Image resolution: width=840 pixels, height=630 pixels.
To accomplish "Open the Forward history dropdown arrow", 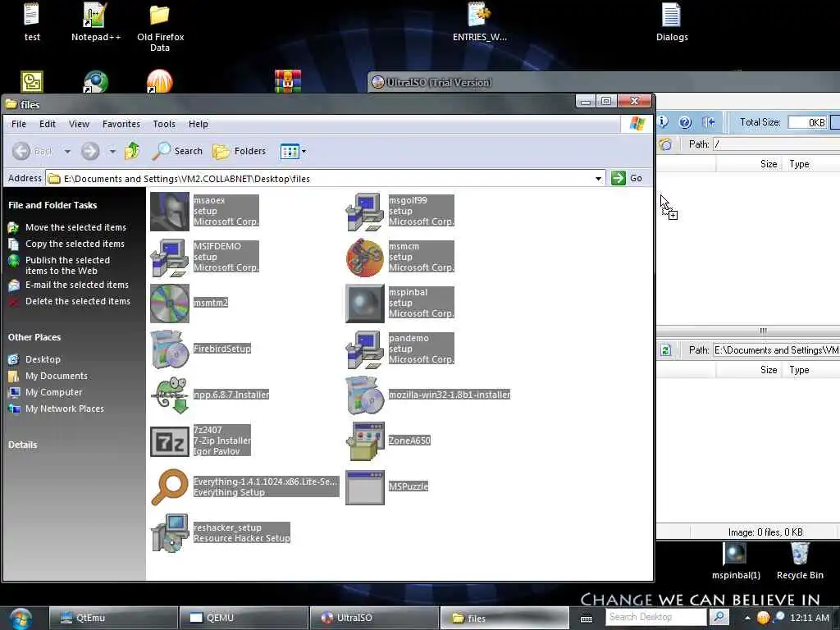I will (112, 152).
